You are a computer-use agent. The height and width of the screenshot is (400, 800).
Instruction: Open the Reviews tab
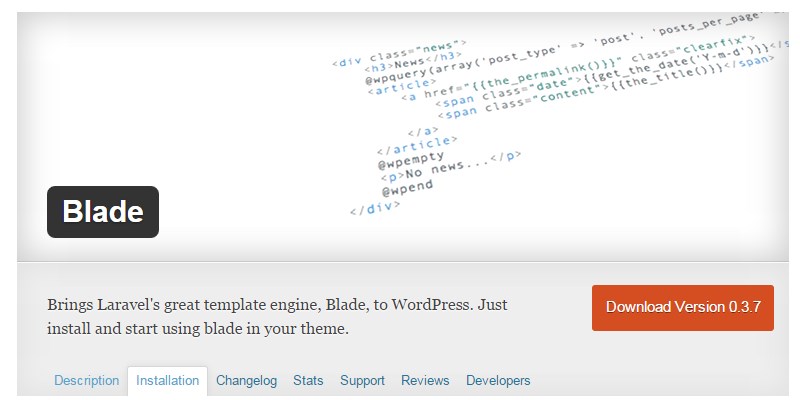point(425,381)
